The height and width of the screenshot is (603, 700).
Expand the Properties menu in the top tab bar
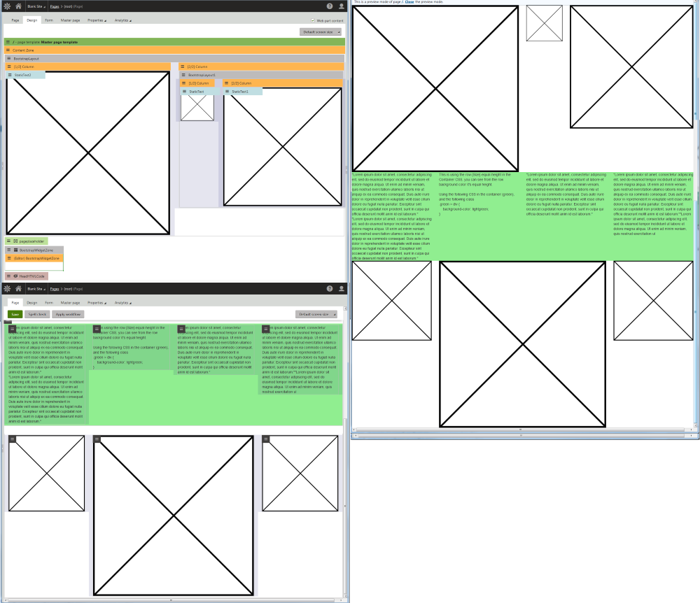pos(97,21)
